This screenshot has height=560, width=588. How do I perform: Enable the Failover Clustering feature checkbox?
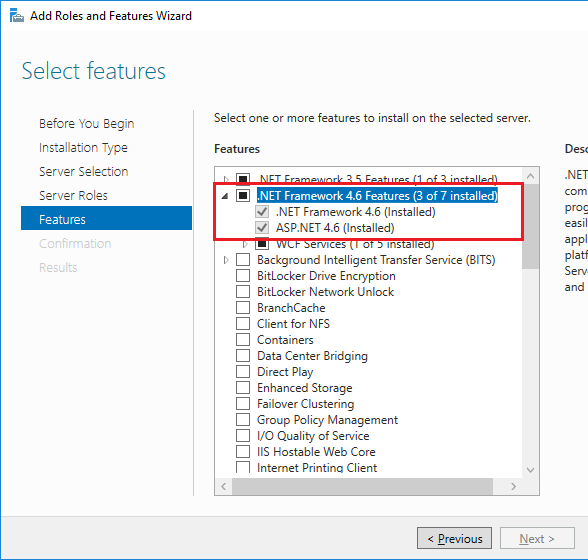243,404
